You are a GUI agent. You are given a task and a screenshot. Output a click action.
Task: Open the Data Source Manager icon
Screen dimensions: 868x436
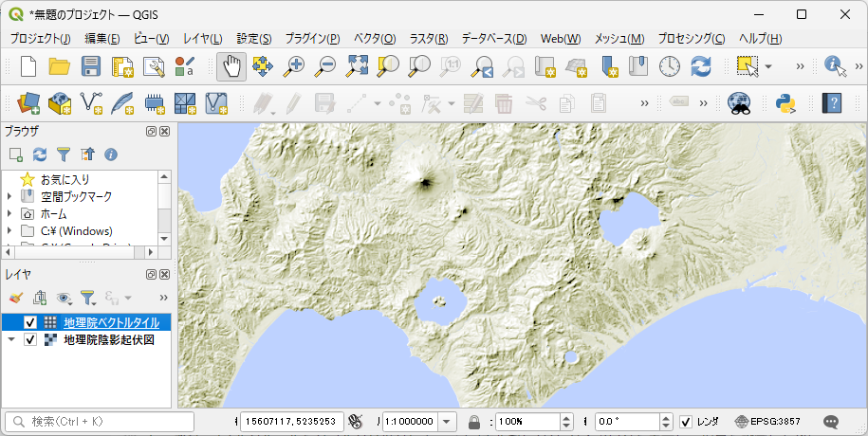coord(28,103)
